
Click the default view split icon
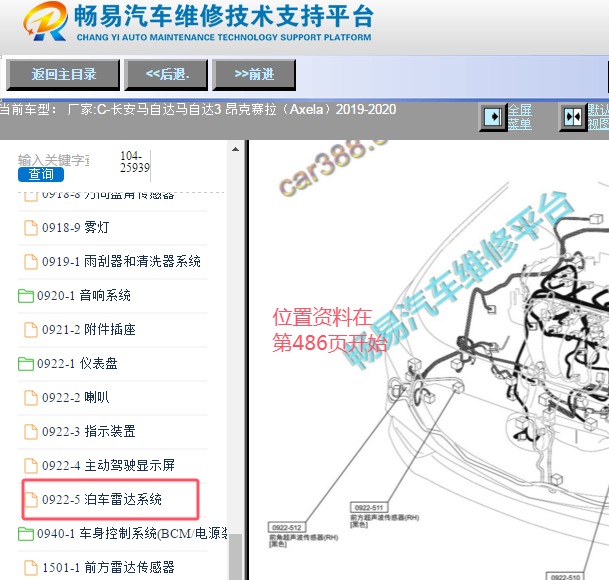[x=573, y=117]
